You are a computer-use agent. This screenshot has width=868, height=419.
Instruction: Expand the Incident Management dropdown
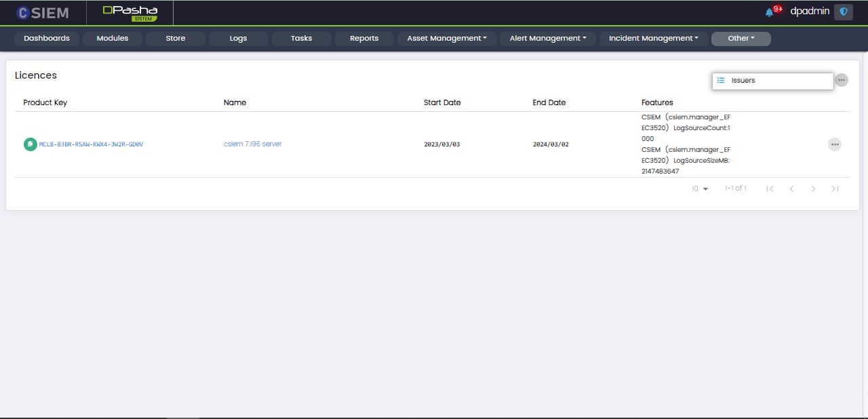pos(653,39)
